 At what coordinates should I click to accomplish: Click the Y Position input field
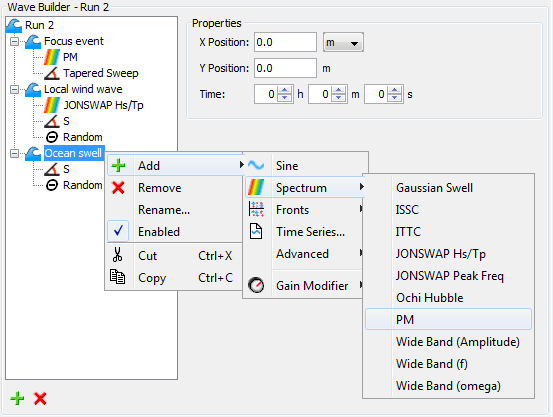click(285, 68)
